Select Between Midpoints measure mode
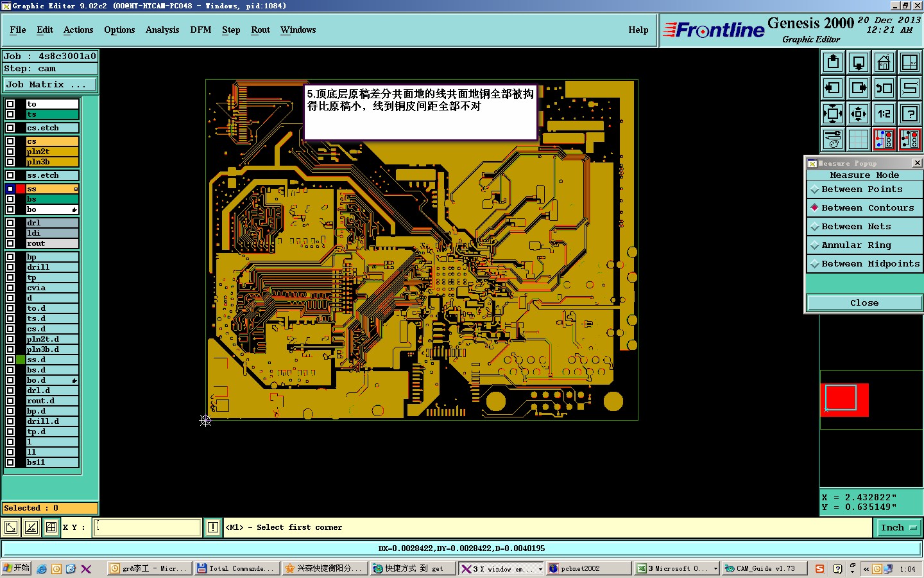This screenshot has height=578, width=924. click(x=864, y=264)
